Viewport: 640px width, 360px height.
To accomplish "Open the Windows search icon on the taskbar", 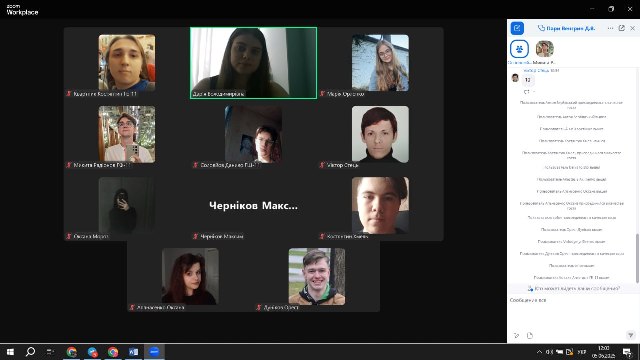I will pos(30,352).
